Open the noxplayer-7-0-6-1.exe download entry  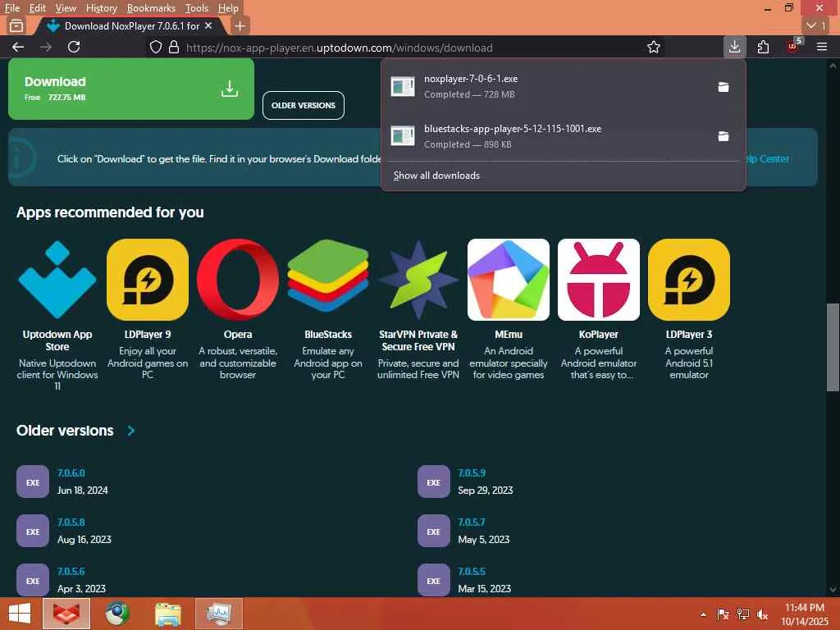click(546, 86)
